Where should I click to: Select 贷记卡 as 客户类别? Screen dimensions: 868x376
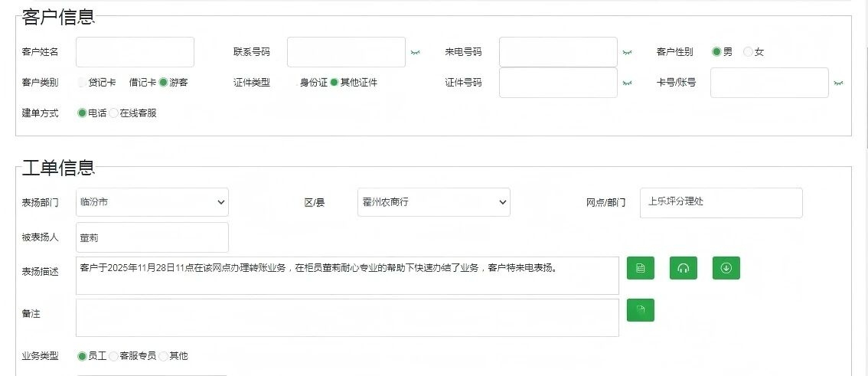tap(83, 83)
